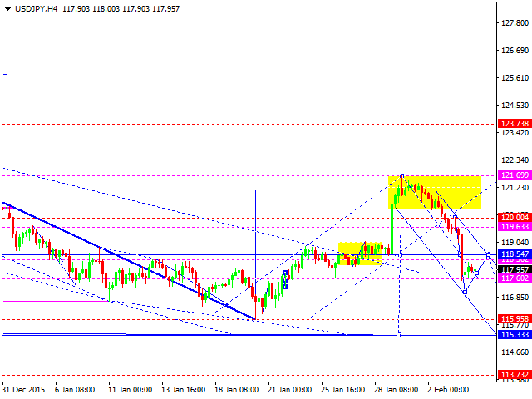Image resolution: width=532 pixels, height=399 pixels.
Task: Select the 120.004 price level tag
Action: point(515,217)
